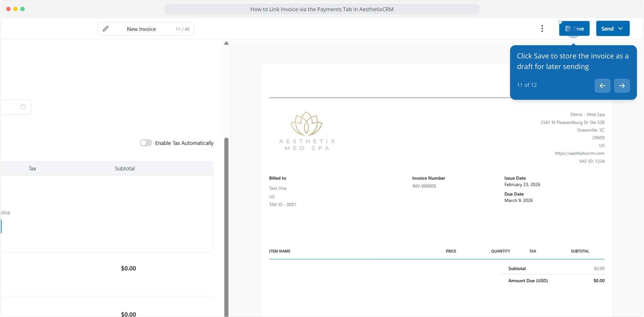Click the pencil edit icon beside New Invoice
644x317 pixels.
pos(105,29)
